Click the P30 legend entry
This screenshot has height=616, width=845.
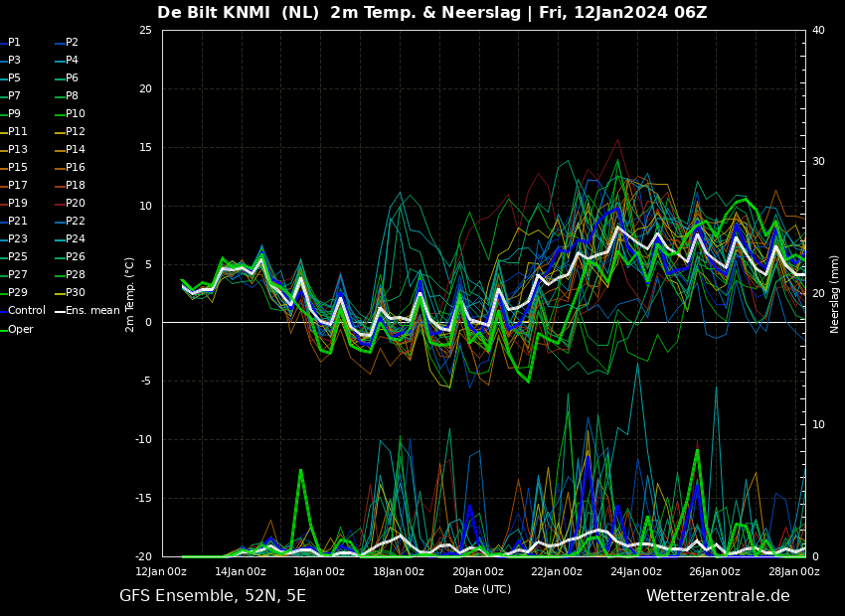(70, 292)
